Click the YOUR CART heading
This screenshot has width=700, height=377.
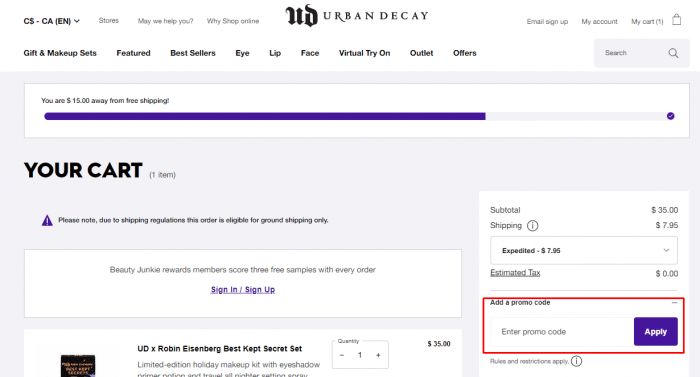click(83, 170)
